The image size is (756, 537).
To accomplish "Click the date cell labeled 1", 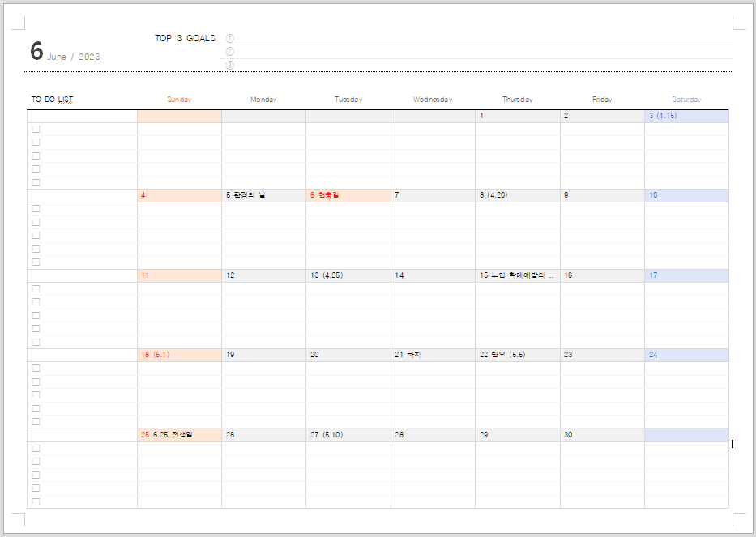I will coord(518,116).
